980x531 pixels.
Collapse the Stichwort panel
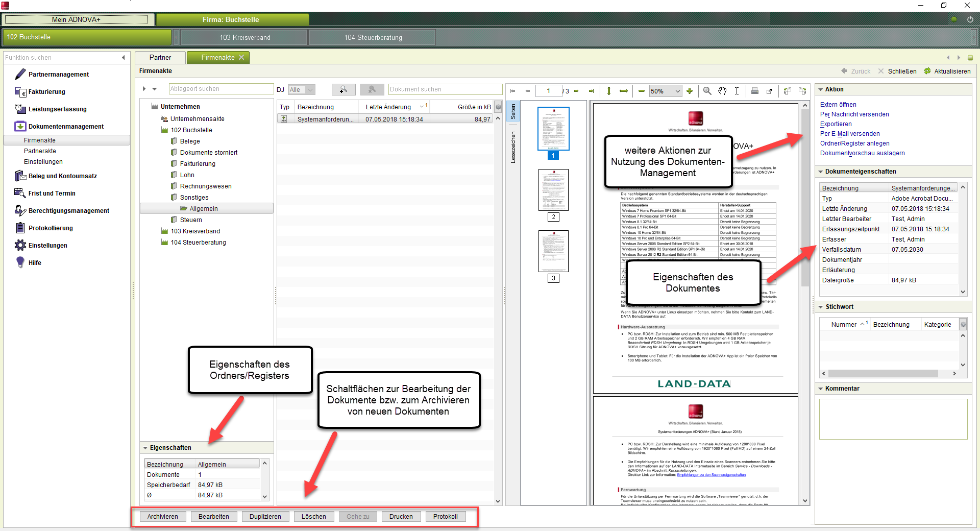point(821,307)
